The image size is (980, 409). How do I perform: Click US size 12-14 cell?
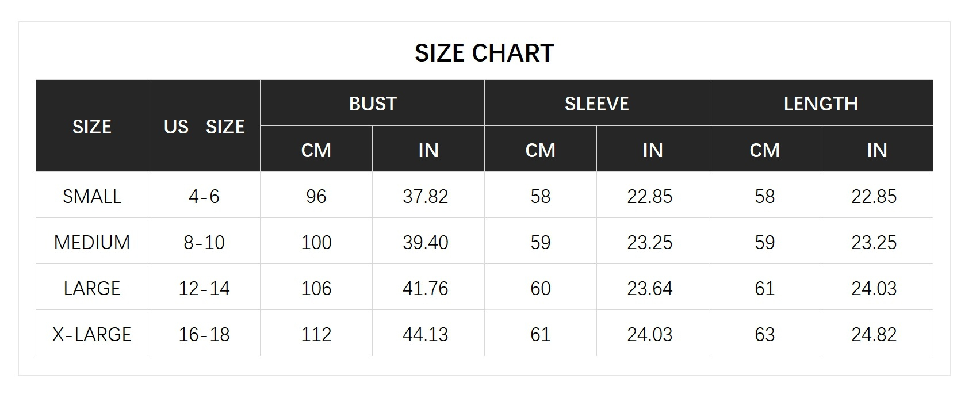pyautogui.click(x=204, y=289)
